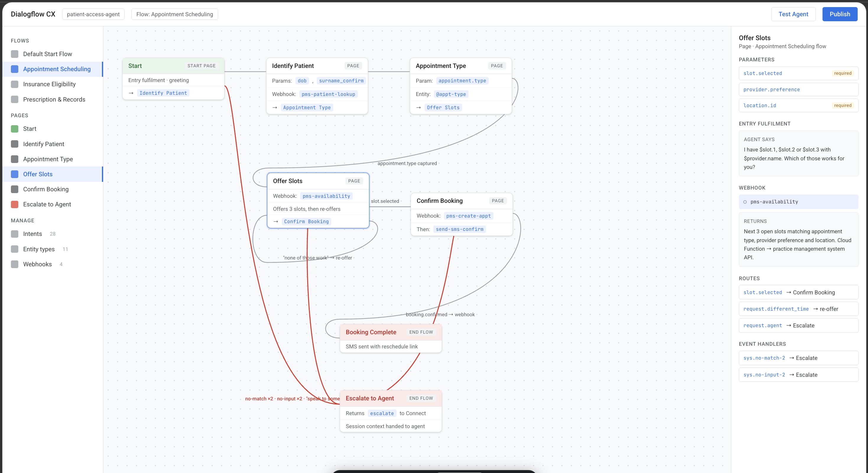Select the Appointment Type node header on canvas

[x=461, y=66]
